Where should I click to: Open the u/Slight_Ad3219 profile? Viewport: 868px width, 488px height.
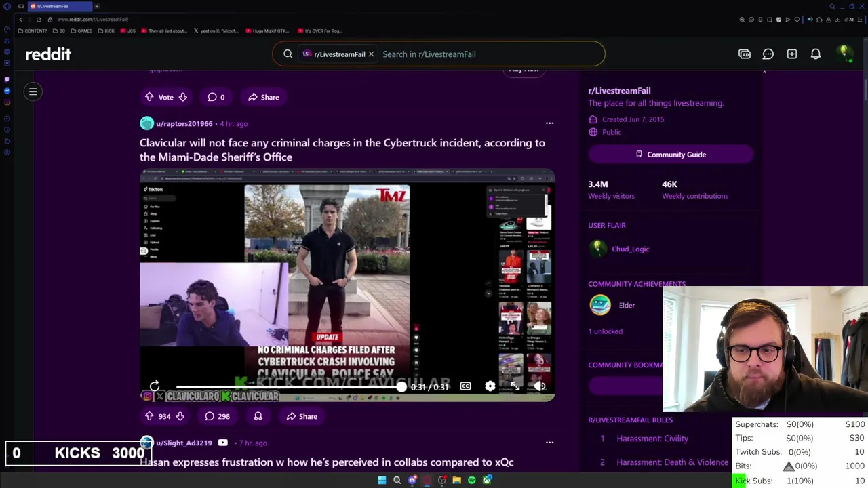tap(184, 443)
